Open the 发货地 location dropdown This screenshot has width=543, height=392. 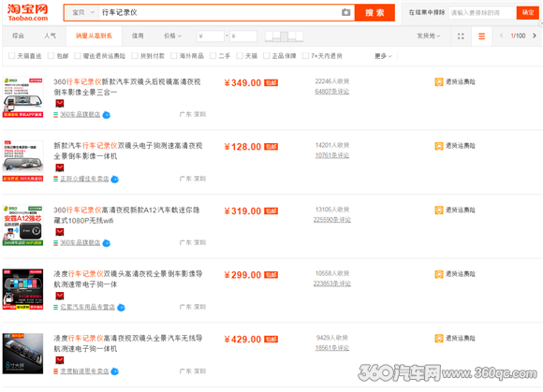point(429,36)
